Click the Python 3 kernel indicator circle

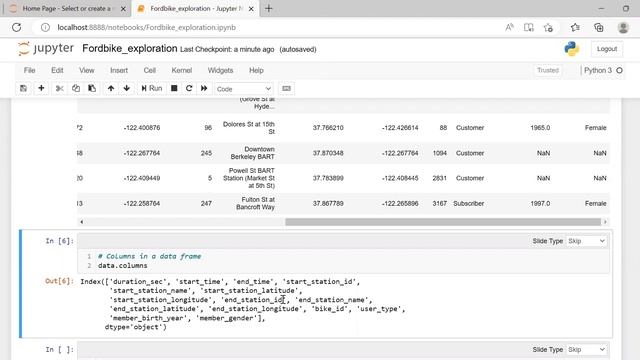coord(620,70)
